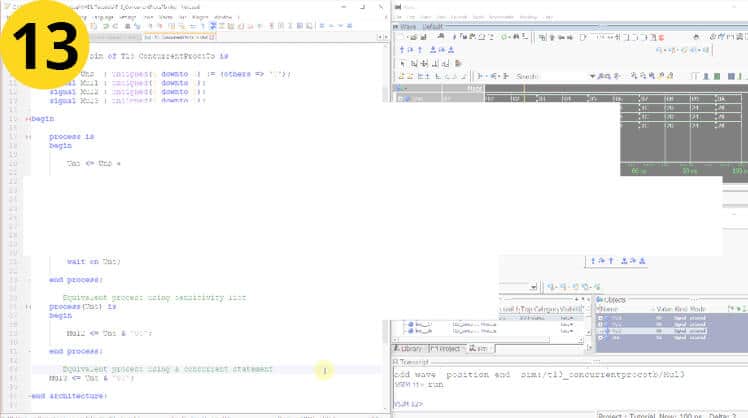
Task: Click Step Over in the Wave window toolbar
Action: click(x=410, y=50)
